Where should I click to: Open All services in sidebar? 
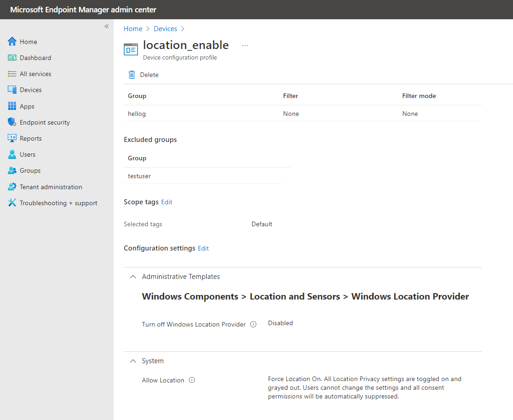coord(35,74)
